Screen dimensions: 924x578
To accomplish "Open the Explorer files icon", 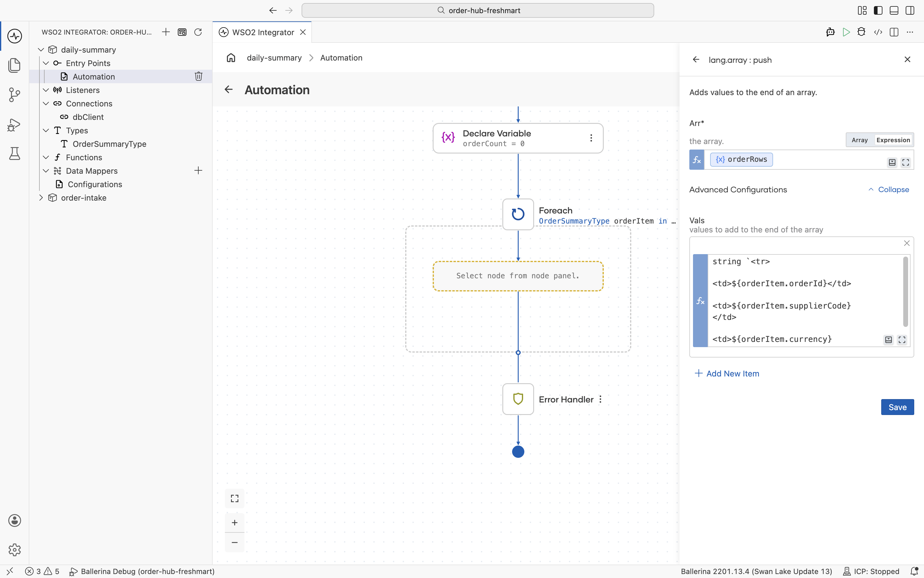I will pos(14,65).
